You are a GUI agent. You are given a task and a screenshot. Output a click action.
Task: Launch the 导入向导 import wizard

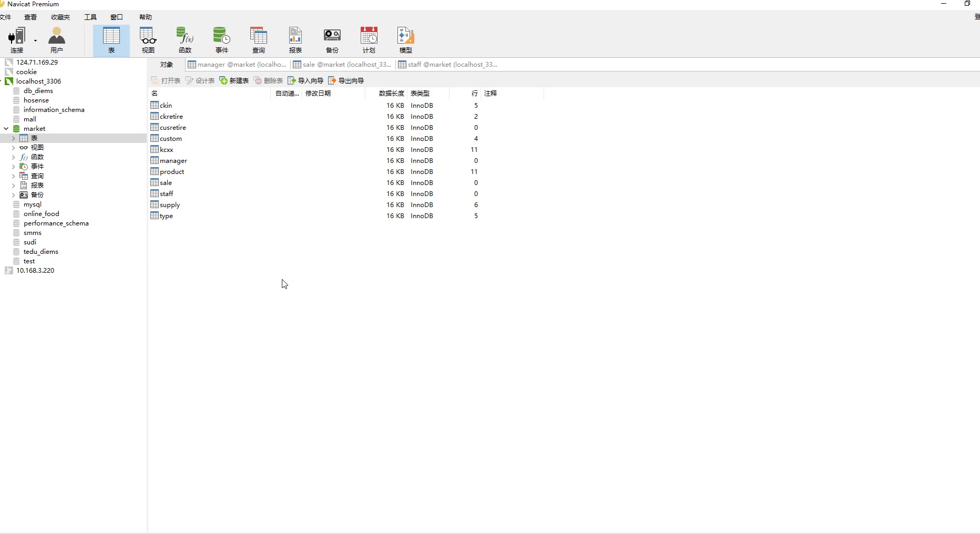point(305,80)
